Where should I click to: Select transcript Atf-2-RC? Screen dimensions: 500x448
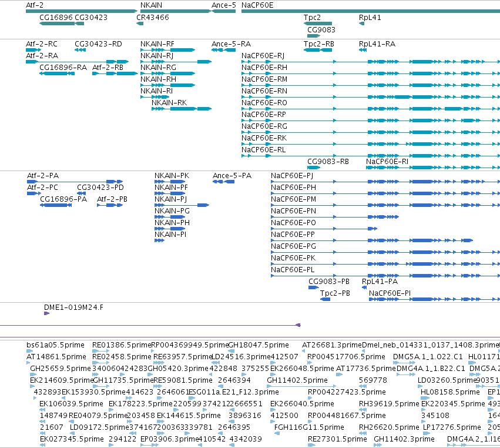(x=42, y=44)
